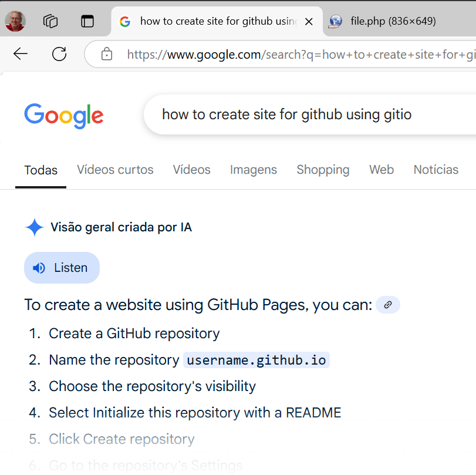Screen dimensions: 476x475
Task: Open the Imagens results tab
Action: click(x=254, y=170)
